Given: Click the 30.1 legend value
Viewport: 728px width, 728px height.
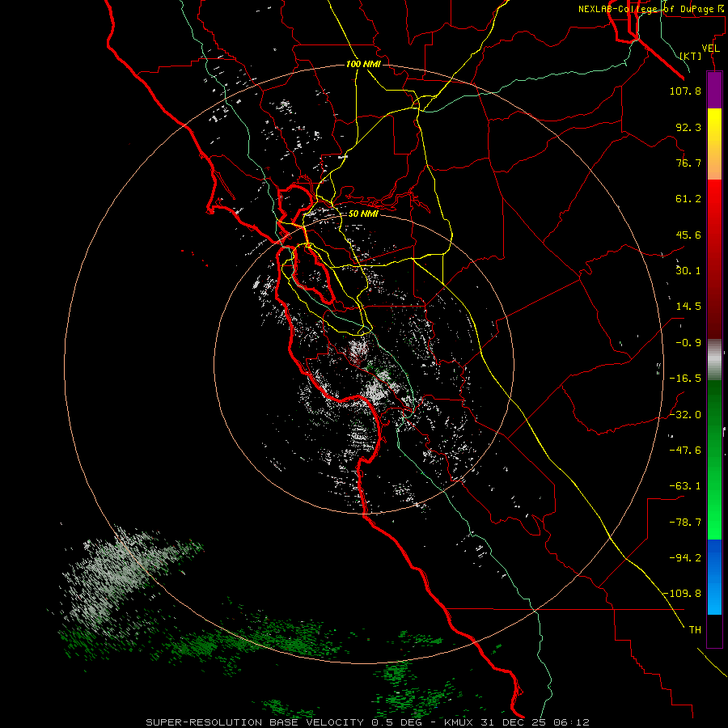Looking at the screenshot, I should click(x=688, y=271).
